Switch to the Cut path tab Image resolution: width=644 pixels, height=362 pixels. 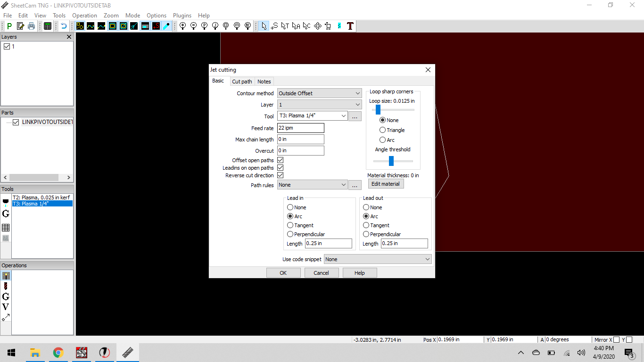pos(242,82)
